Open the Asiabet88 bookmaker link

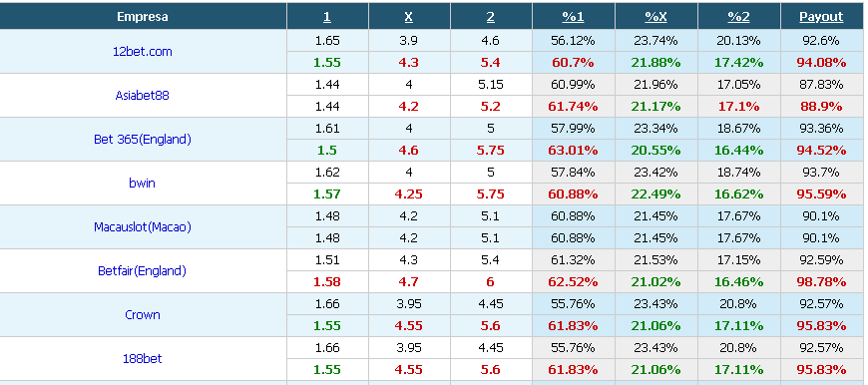coord(143,95)
